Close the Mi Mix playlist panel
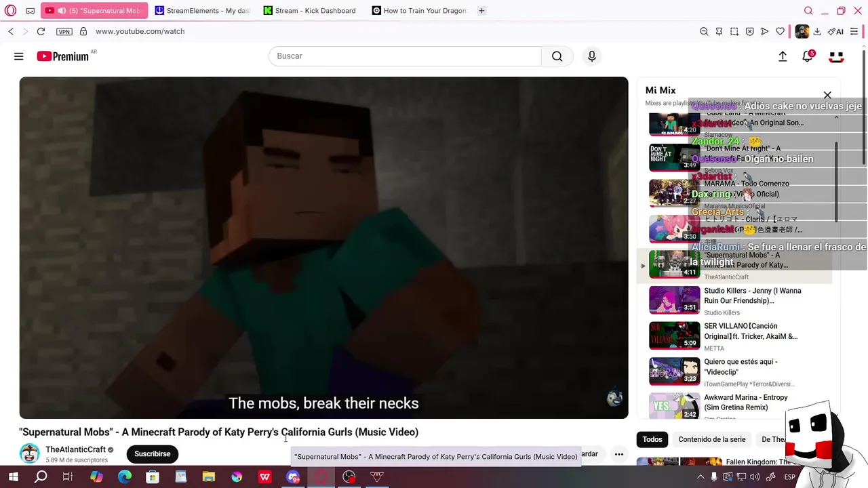The width and height of the screenshot is (868, 488). coord(827,95)
